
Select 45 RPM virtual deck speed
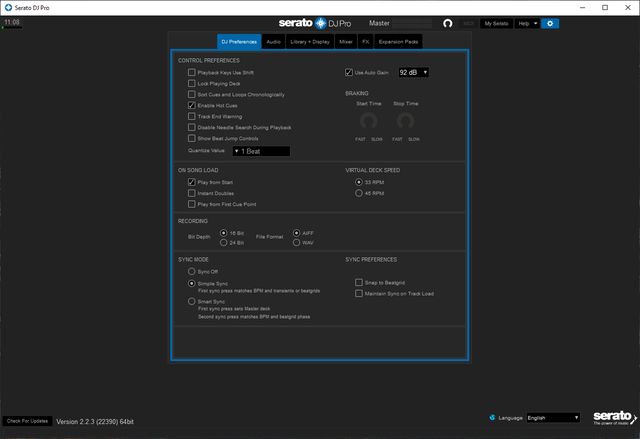[x=359, y=193]
